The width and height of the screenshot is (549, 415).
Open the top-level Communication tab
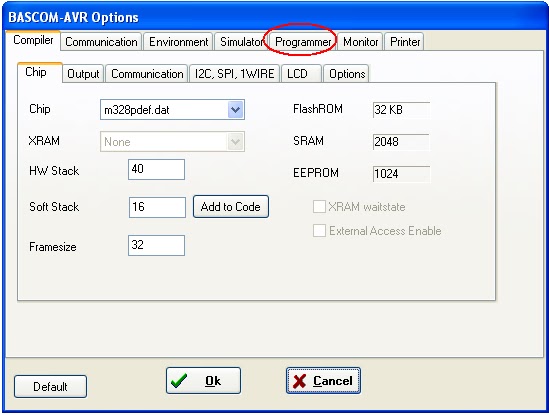[x=101, y=42]
